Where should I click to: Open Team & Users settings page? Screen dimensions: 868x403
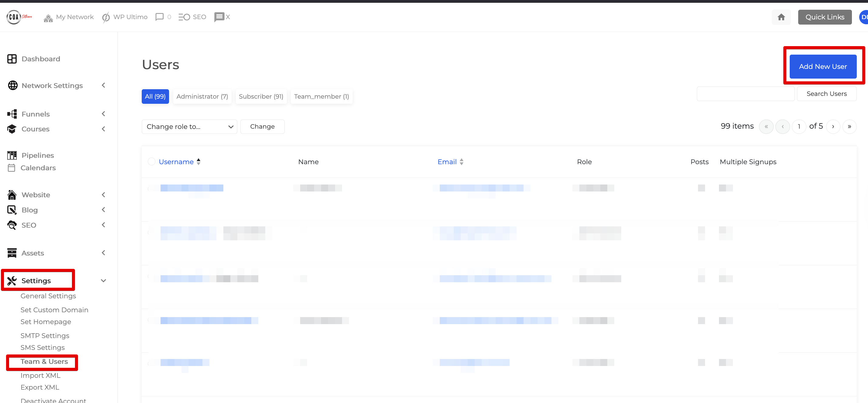click(x=44, y=361)
